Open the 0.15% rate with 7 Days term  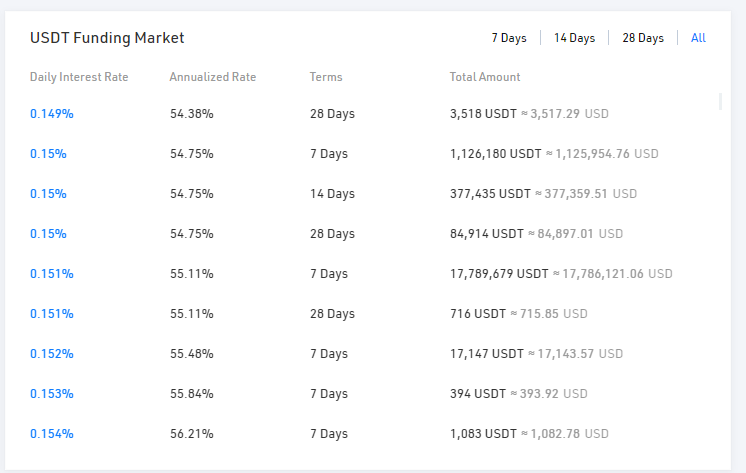pyautogui.click(x=48, y=154)
